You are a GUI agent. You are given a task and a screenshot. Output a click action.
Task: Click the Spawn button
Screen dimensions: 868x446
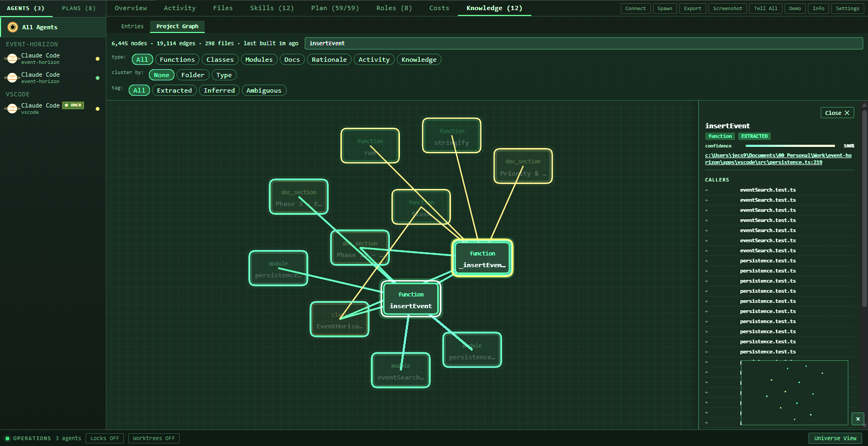tap(665, 9)
